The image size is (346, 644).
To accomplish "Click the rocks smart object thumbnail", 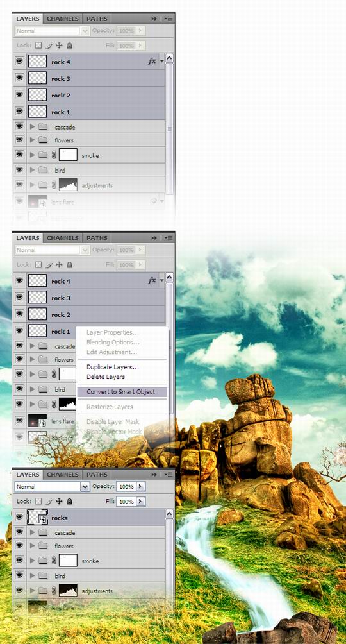I will (x=37, y=518).
